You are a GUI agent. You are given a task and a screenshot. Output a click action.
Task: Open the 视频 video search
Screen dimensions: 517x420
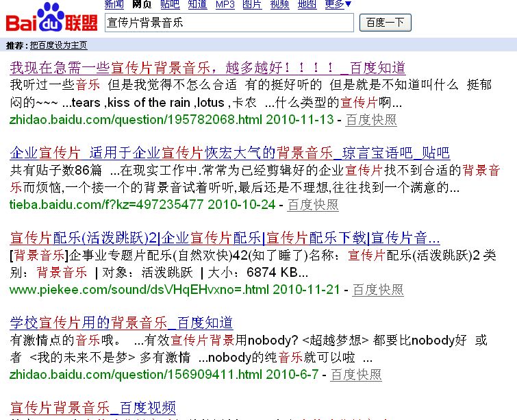[279, 5]
